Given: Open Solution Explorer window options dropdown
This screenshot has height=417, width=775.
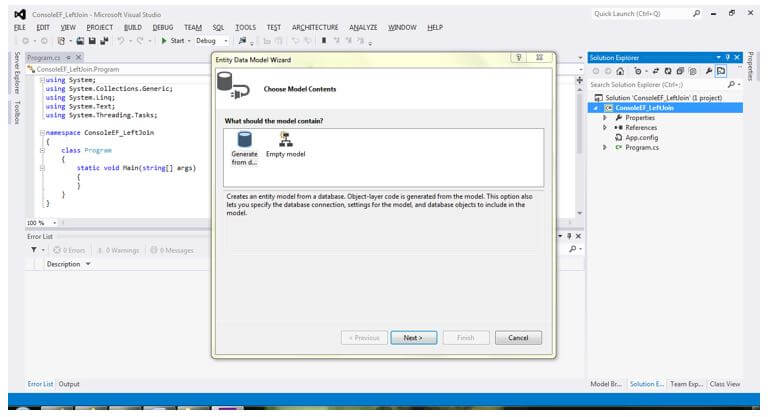Looking at the screenshot, I should pyautogui.click(x=719, y=58).
